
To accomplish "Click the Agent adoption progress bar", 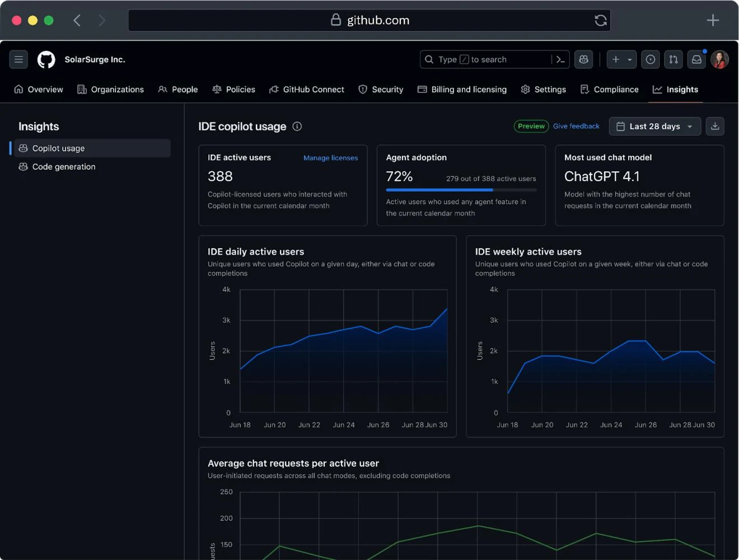I will [x=461, y=190].
